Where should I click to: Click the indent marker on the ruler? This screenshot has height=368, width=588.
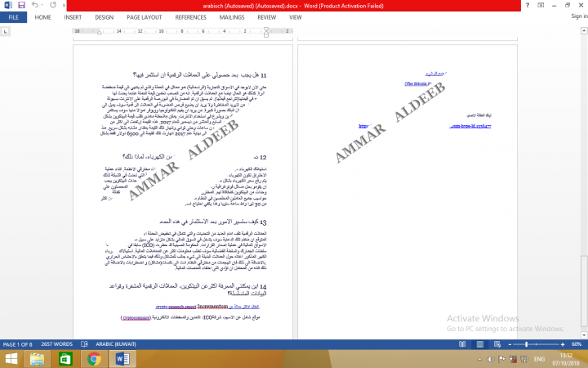tap(266, 32)
